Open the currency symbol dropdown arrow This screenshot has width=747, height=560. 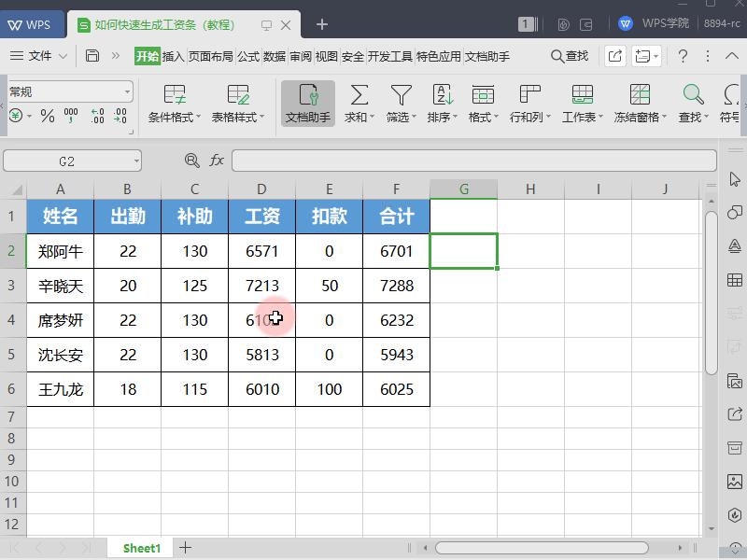(x=30, y=116)
